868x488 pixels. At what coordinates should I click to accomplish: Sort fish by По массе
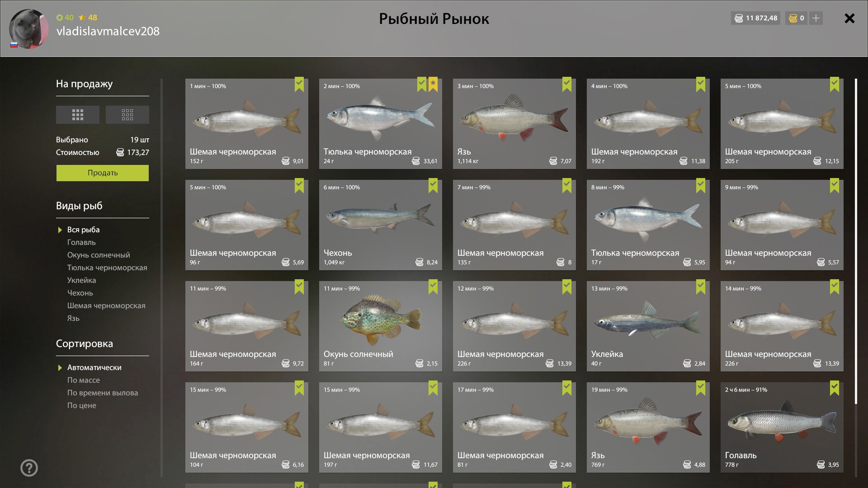click(x=84, y=380)
